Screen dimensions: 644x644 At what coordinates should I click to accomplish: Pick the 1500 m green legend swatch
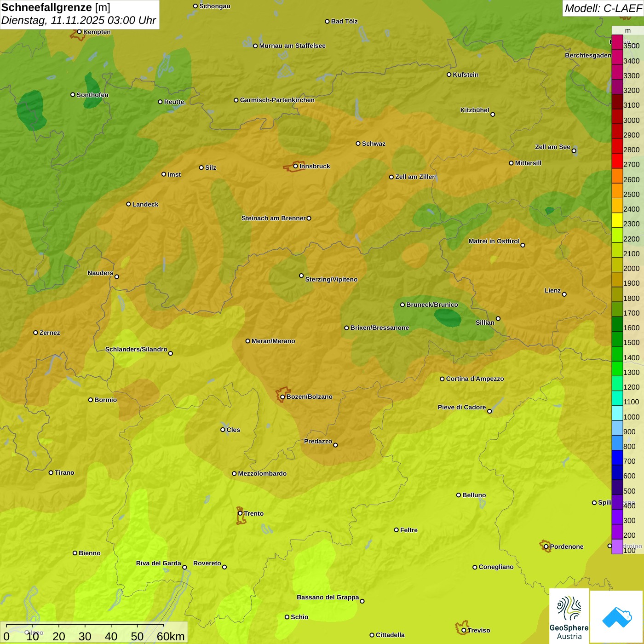(617, 339)
